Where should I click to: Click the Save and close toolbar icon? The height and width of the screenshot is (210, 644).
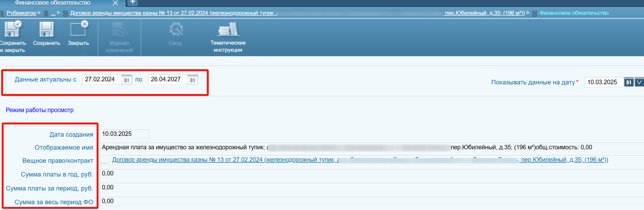click(13, 30)
